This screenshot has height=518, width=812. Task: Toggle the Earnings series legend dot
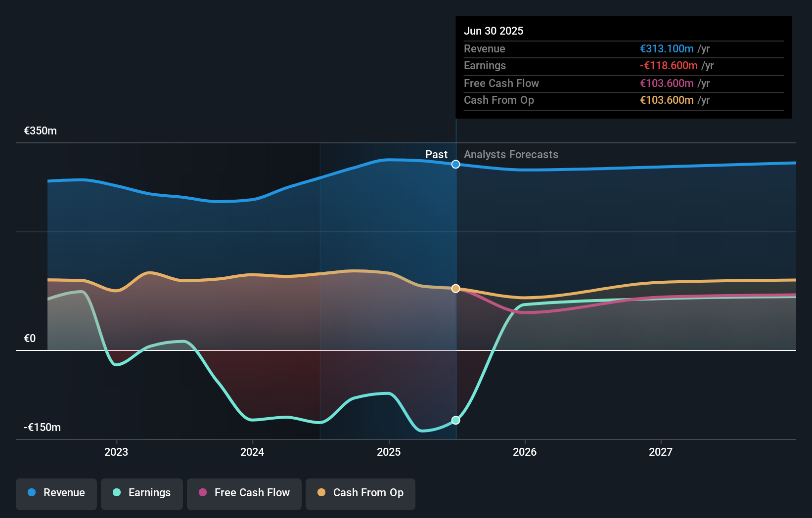point(116,493)
